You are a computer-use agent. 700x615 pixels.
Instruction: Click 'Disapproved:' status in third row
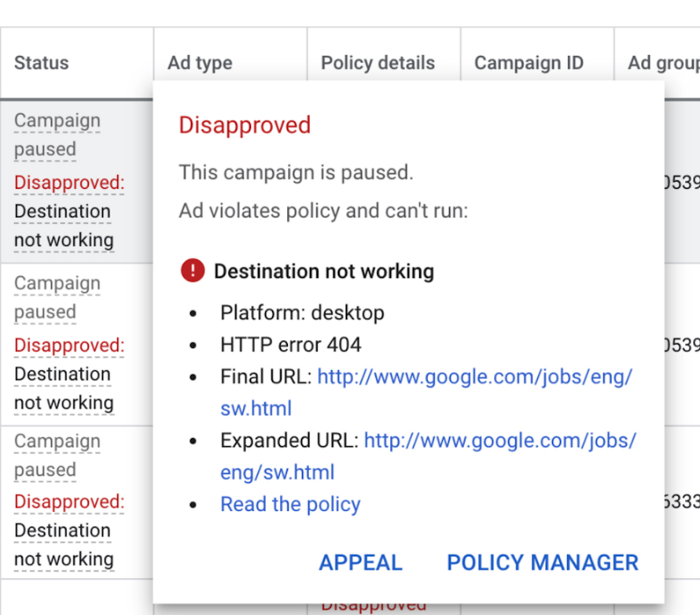coord(69,501)
